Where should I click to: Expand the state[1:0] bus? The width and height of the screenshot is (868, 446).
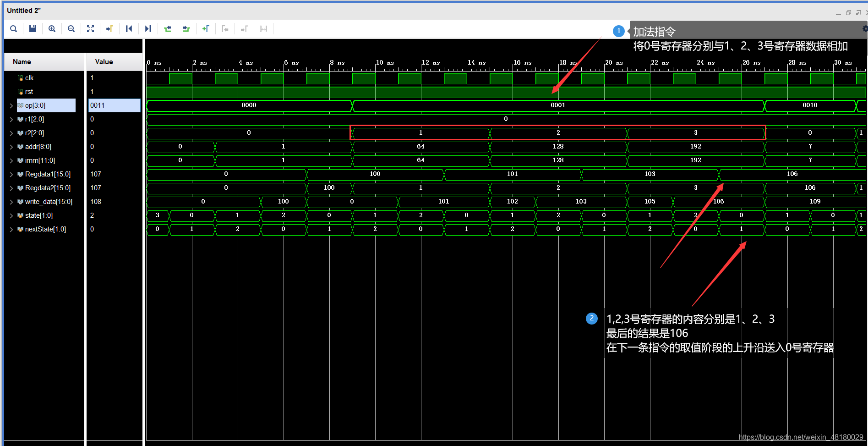tap(11, 215)
